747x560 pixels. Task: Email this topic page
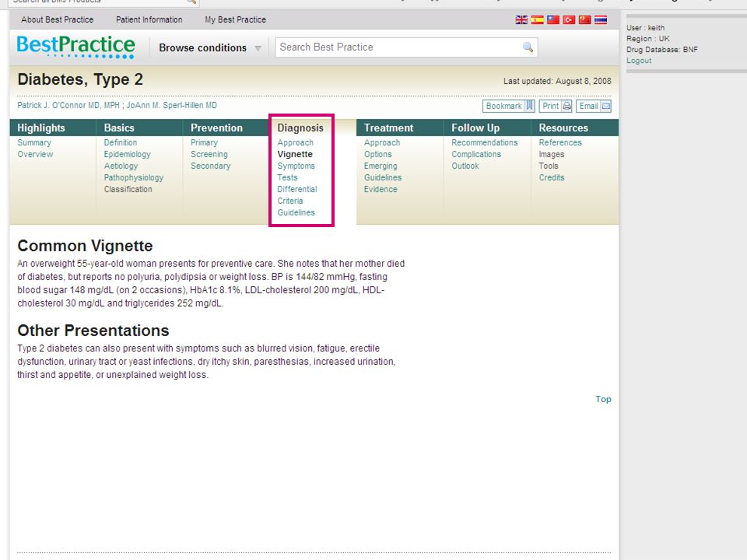[x=594, y=106]
